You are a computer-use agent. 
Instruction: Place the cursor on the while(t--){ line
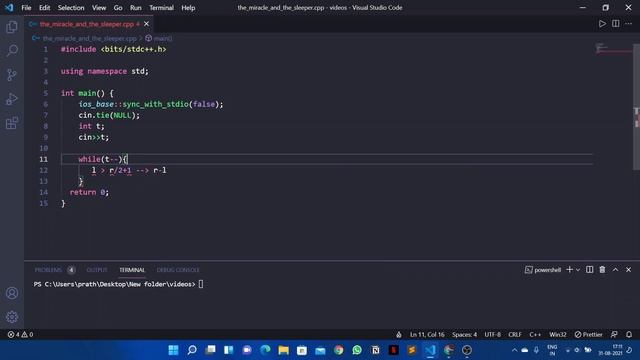(103, 159)
